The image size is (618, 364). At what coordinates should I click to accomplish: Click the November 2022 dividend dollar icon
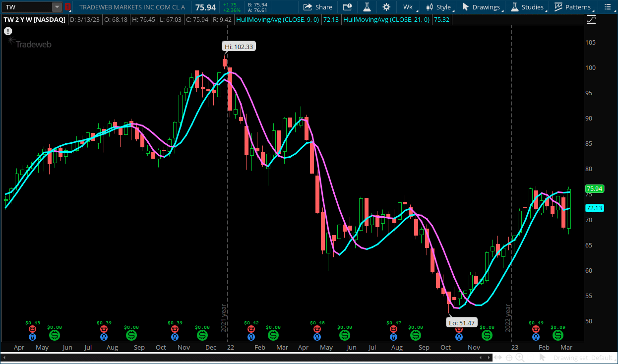pyautogui.click(x=487, y=335)
